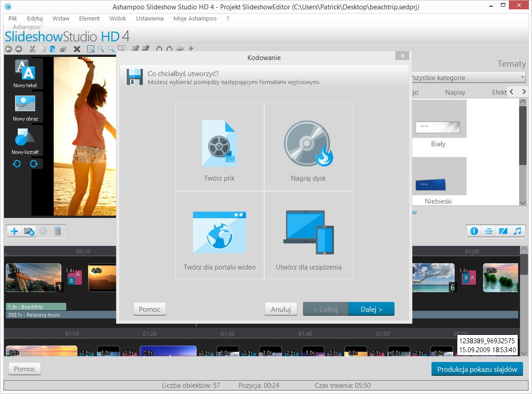The height and width of the screenshot is (394, 532).
Task: Open the Wszystkie kategorie dropdown
Action: 467,78
